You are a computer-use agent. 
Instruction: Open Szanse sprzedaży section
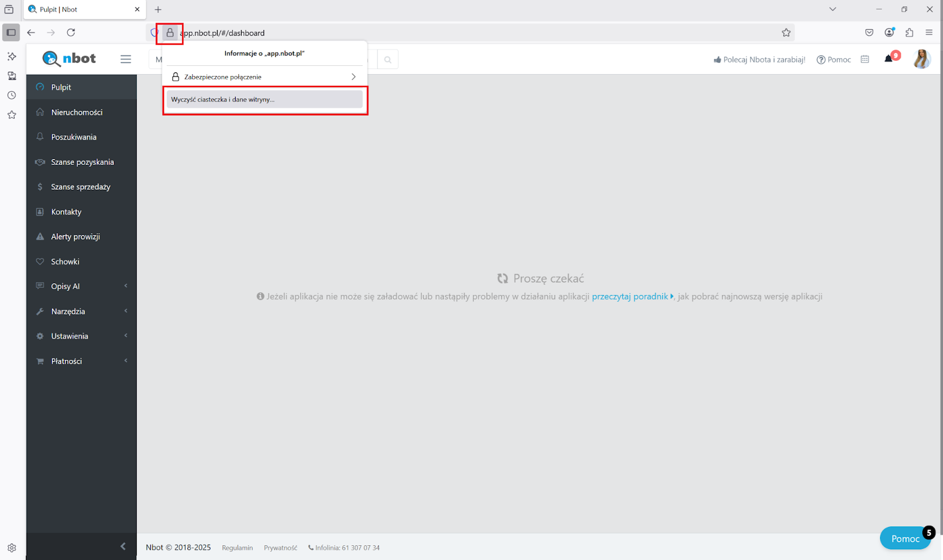coord(81,187)
